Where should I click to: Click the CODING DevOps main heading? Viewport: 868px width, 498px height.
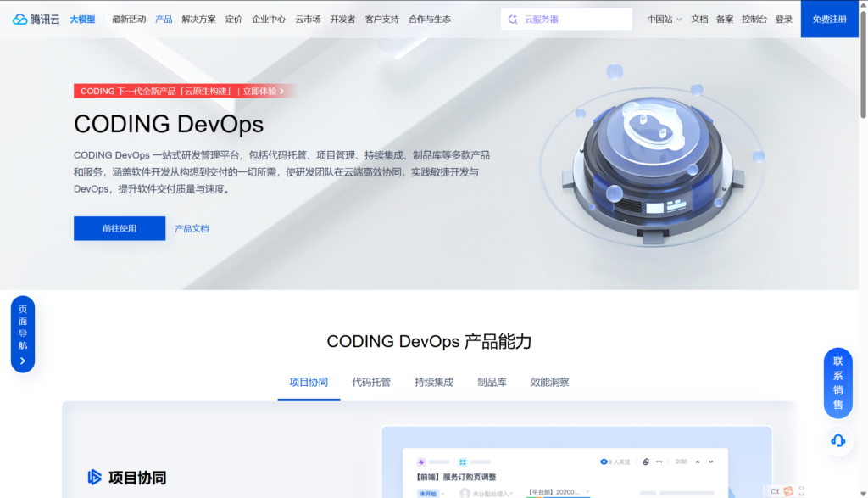pyautogui.click(x=169, y=124)
